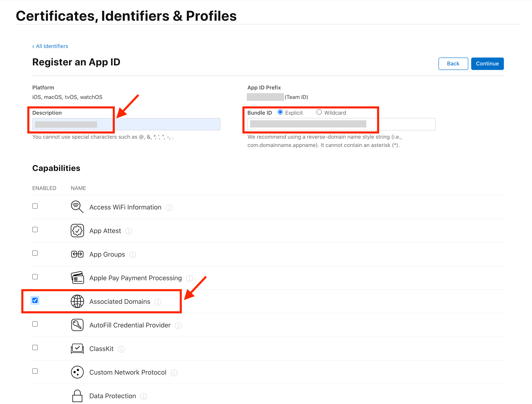Enable Access WiFi Information checkbox
This screenshot has height=404, width=532.
pos(35,206)
